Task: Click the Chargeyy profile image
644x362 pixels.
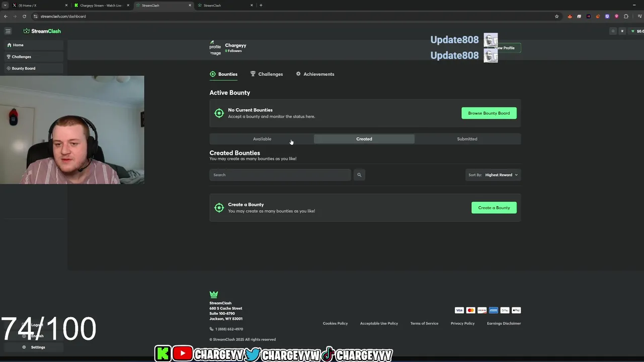Action: 215,48
